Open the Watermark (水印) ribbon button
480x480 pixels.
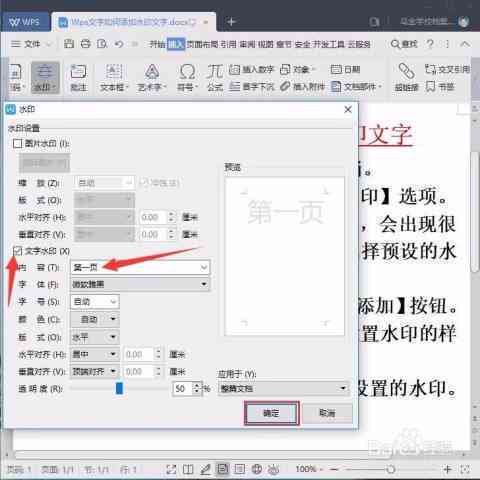[45, 77]
